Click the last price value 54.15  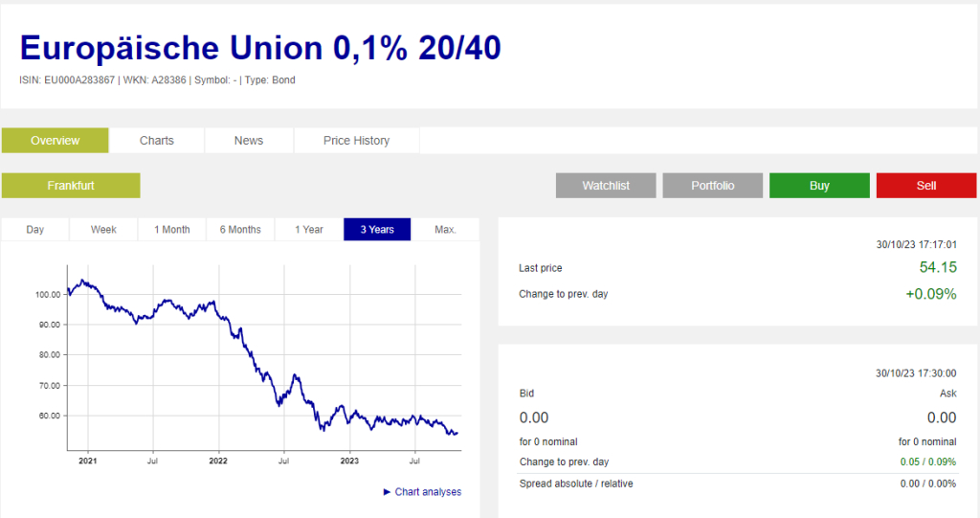[x=937, y=268]
